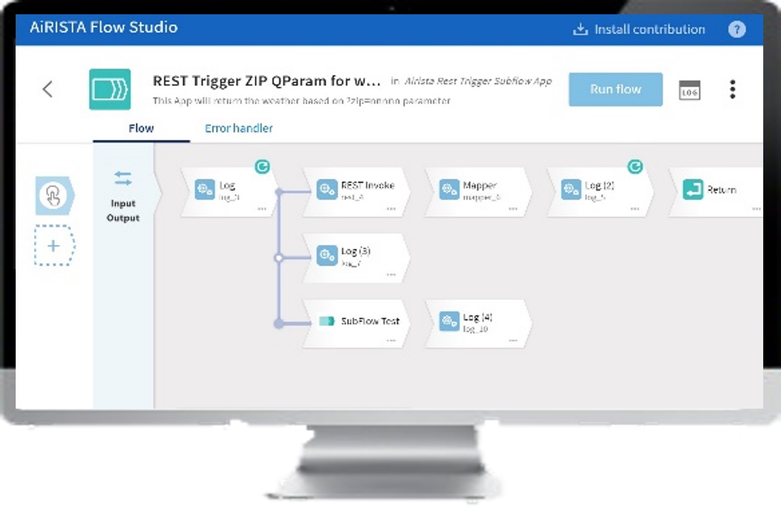The width and height of the screenshot is (781, 532).
Task: Select the top branch connector node
Action: [279, 192]
